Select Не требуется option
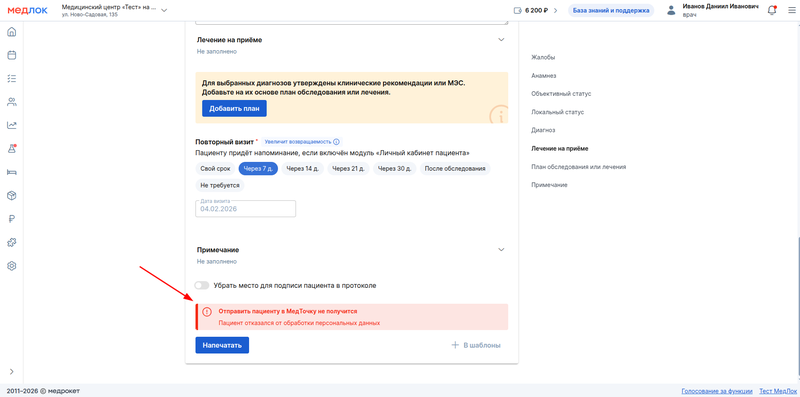 [x=220, y=186]
